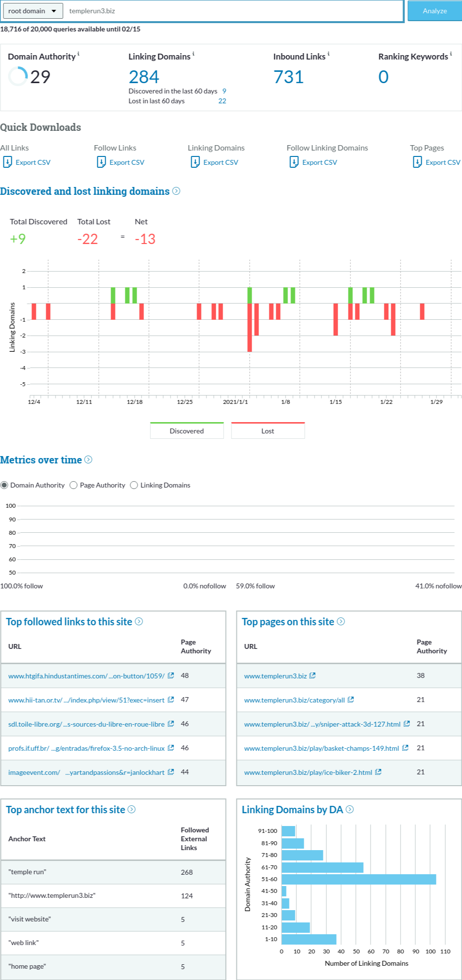
Task: Open the www.hii-tan.or.tv followed link URL
Action: point(87,700)
